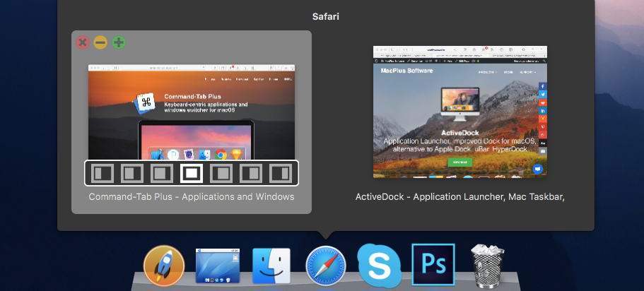Close the Command-Tab Plus window preview
Screen dimensions: 644x291
pyautogui.click(x=83, y=42)
